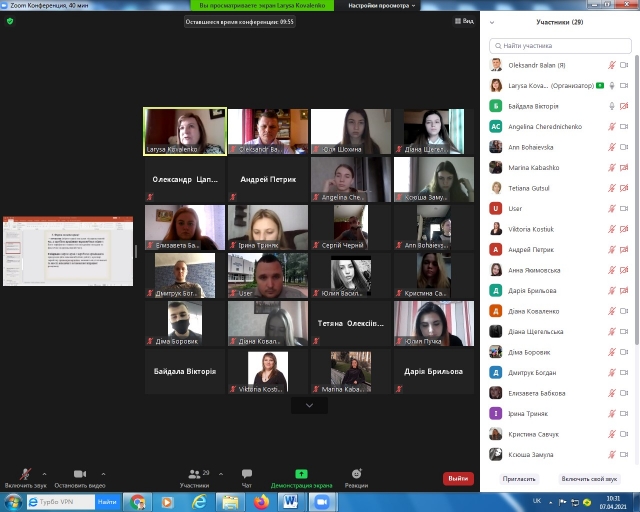Image resolution: width=640 pixels, height=512 pixels.
Task: Click the red U avatar of User
Action: [496, 209]
